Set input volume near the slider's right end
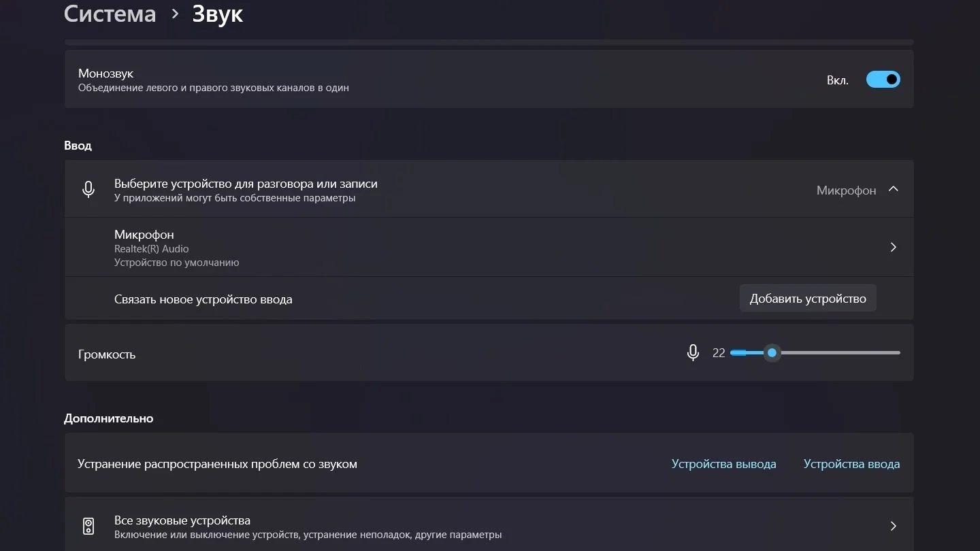The width and height of the screenshot is (980, 551). (892, 352)
